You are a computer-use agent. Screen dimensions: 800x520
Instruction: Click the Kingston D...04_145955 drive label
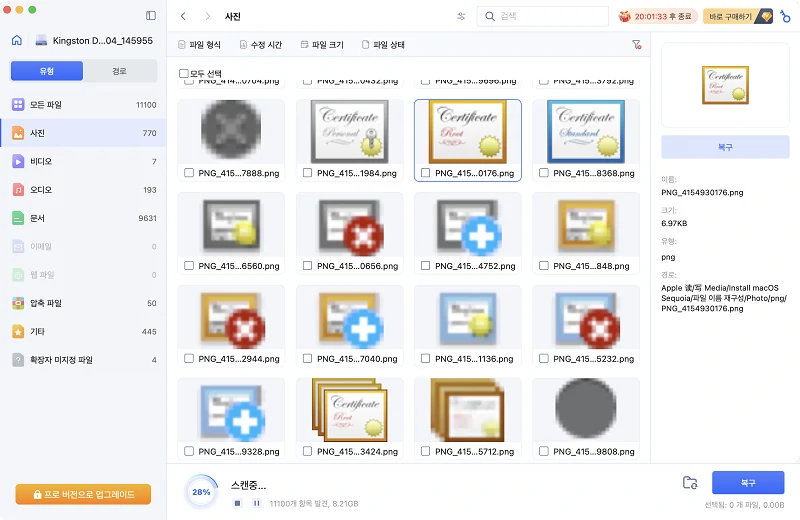103,41
